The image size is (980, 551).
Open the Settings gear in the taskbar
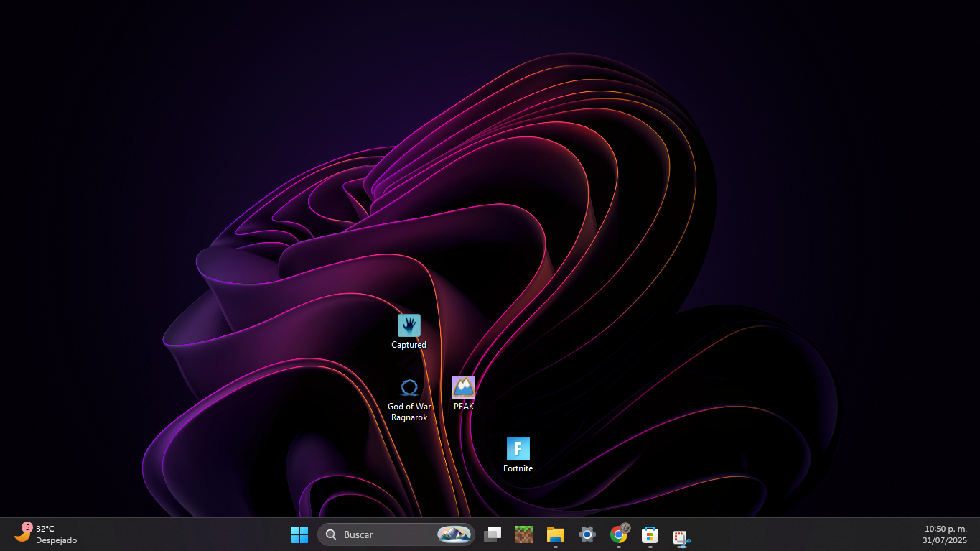pyautogui.click(x=587, y=534)
